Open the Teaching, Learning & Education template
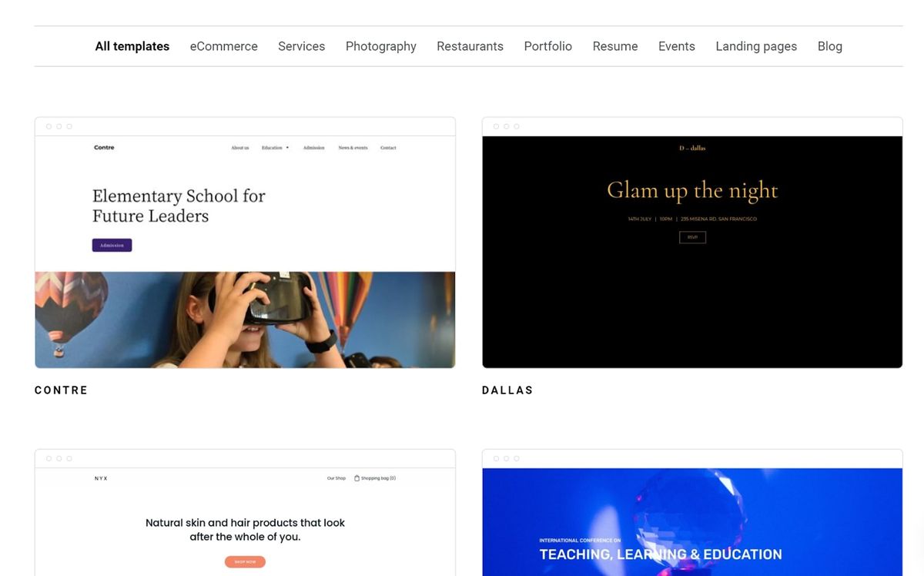Image resolution: width=924 pixels, height=576 pixels. point(692,513)
